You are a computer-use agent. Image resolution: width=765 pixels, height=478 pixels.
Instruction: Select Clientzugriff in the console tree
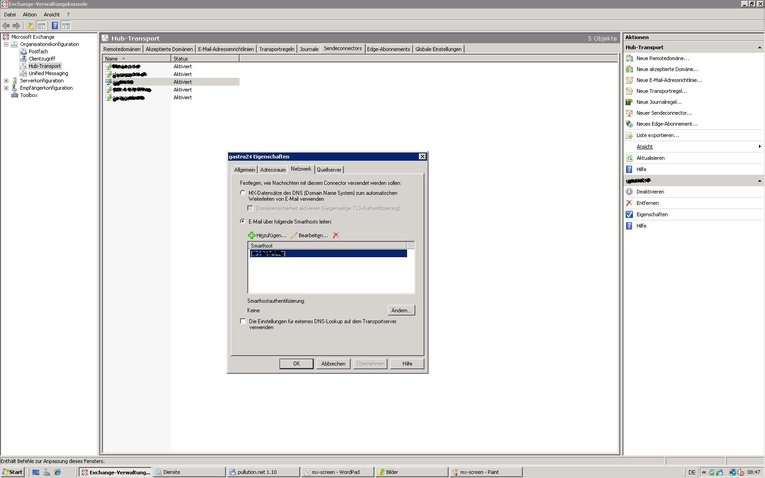[42, 59]
